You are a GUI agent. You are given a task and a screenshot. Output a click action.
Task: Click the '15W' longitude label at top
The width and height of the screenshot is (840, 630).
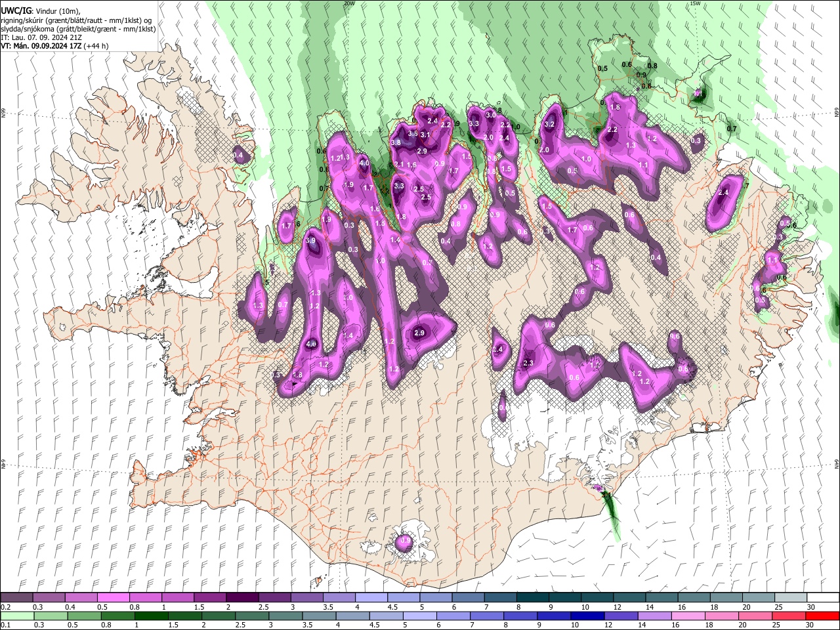point(694,3)
